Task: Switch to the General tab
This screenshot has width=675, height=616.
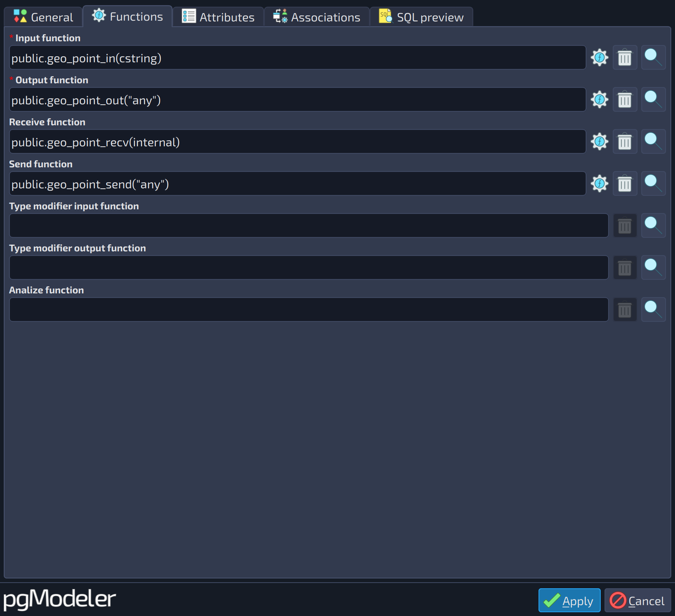Action: 43,17
